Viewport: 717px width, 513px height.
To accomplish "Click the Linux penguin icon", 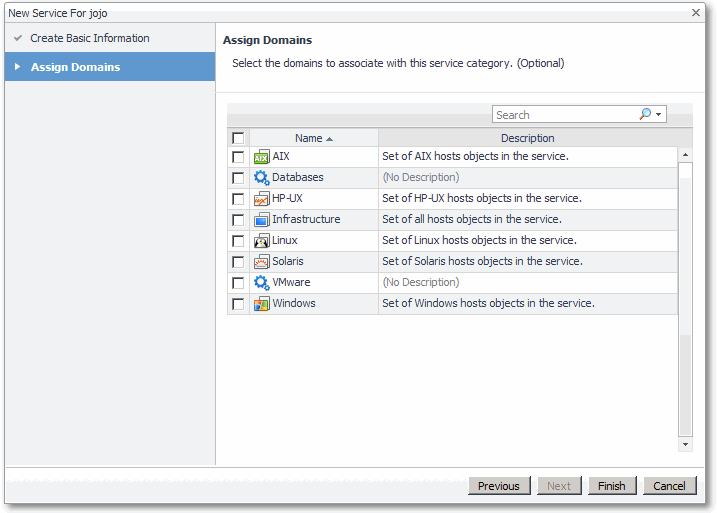I will 261,241.
